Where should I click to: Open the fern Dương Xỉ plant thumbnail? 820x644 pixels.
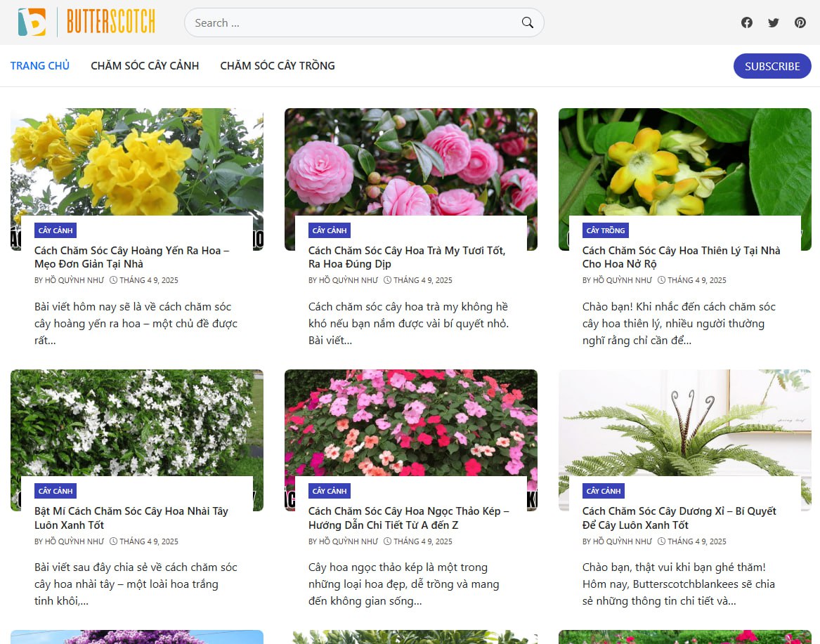pyautogui.click(x=685, y=423)
